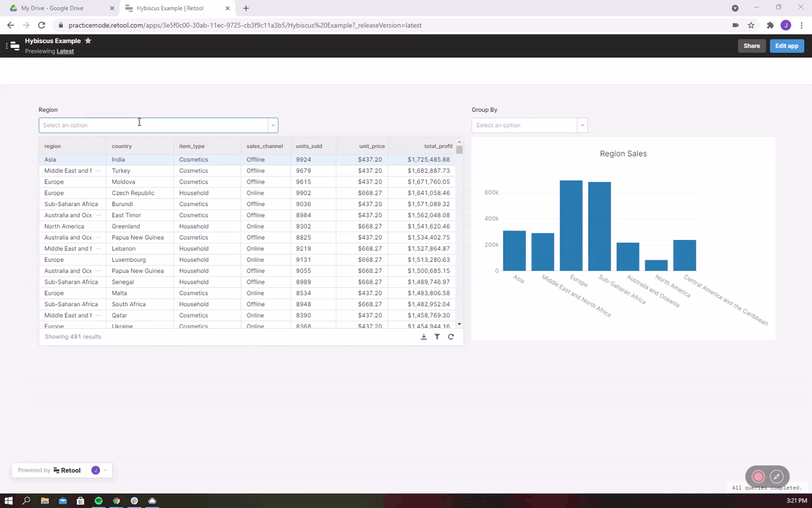Switch to the My Drive browser tab
The width and height of the screenshot is (812, 508).
(51, 8)
